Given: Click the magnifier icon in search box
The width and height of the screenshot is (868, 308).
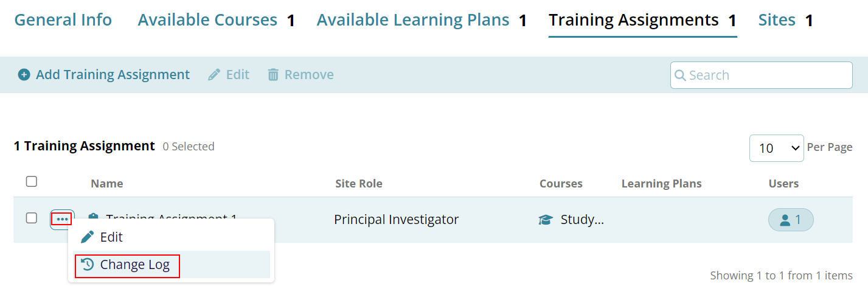Looking at the screenshot, I should (681, 75).
